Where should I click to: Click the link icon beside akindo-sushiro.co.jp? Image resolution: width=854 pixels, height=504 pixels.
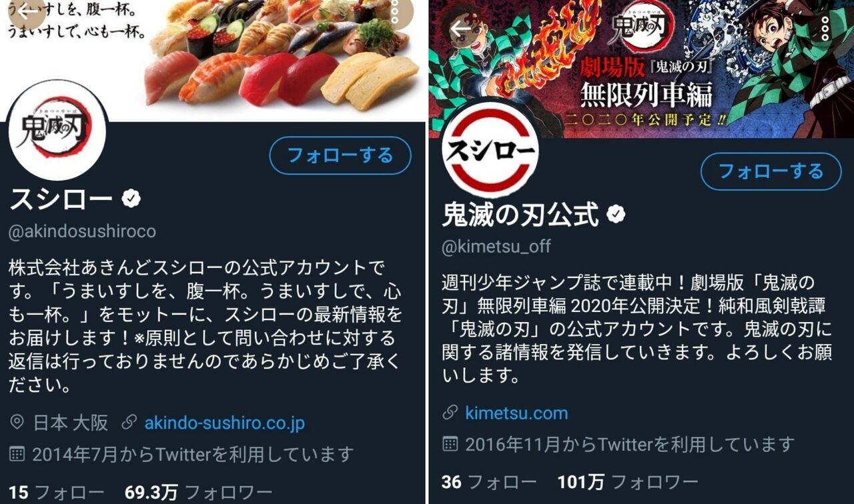(129, 422)
